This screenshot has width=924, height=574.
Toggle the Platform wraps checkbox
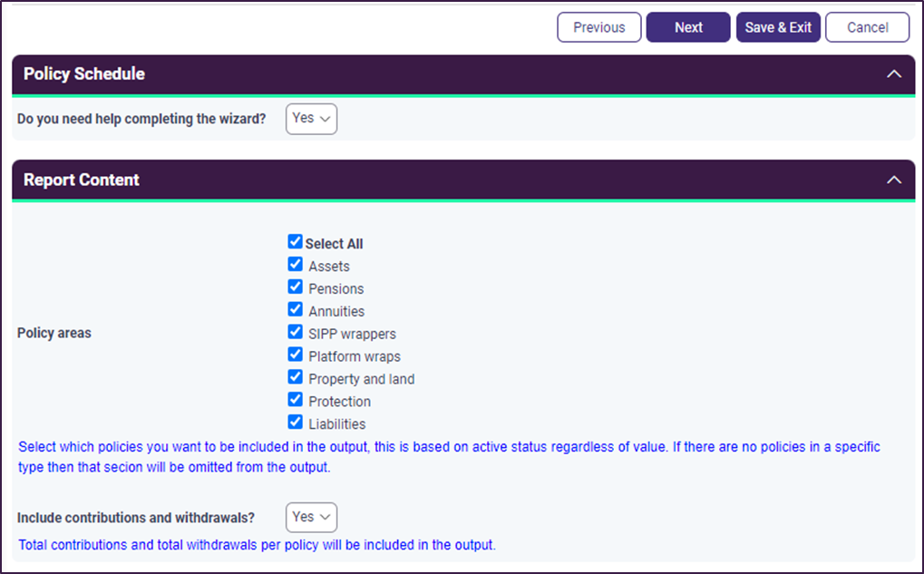(295, 355)
